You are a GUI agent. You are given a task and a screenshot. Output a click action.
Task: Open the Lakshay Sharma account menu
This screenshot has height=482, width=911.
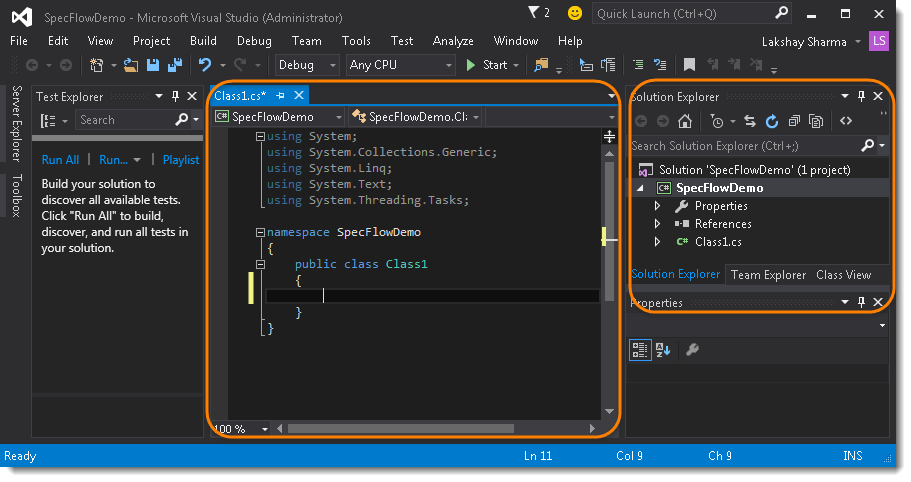(x=811, y=42)
